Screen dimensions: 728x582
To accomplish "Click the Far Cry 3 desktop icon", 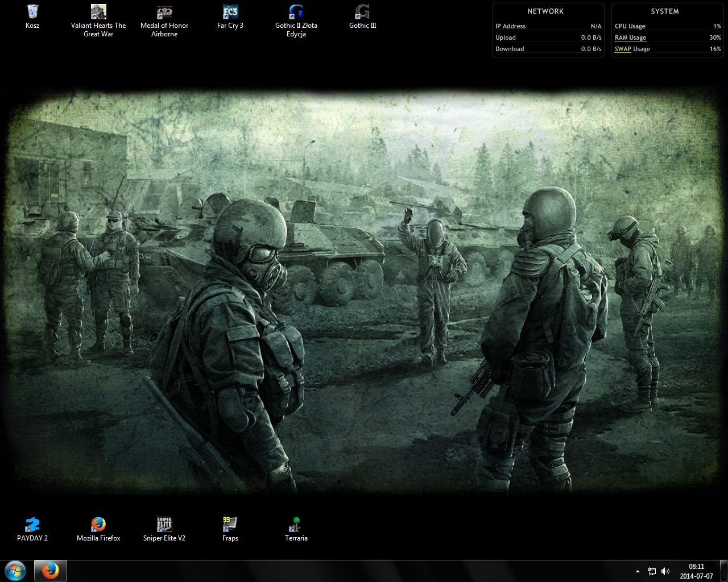I will tap(230, 17).
